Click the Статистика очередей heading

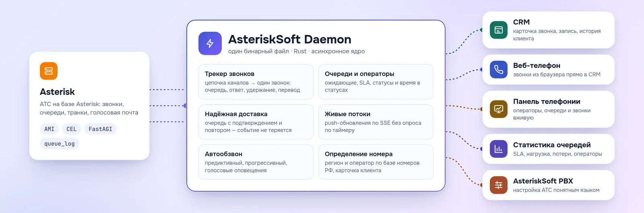(x=552, y=145)
